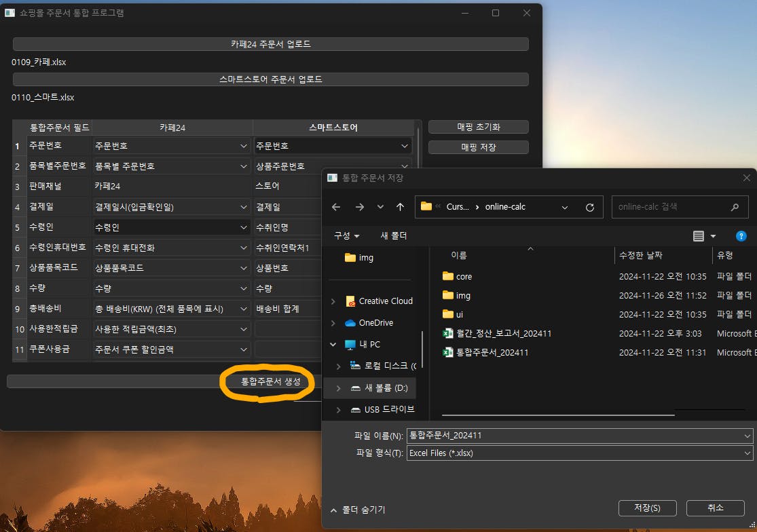This screenshot has width=757, height=532.
Task: Open 카페24 수량 dropdown
Action: coord(171,288)
